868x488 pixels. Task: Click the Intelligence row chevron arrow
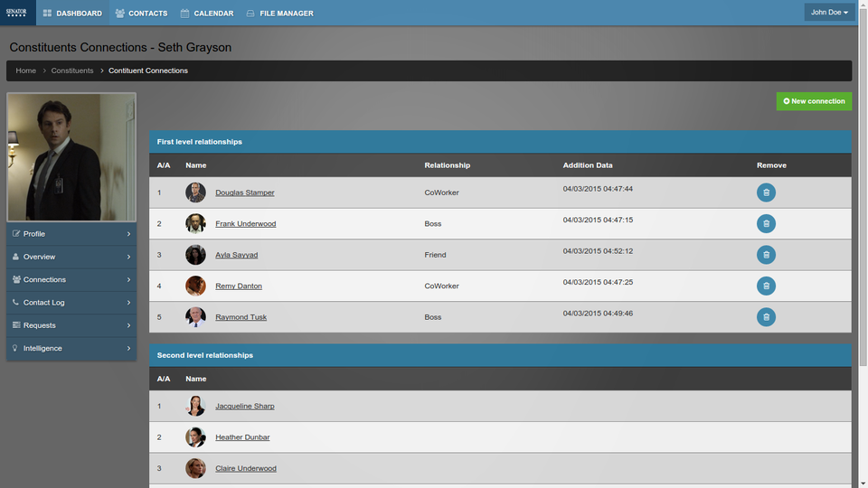[x=128, y=349]
